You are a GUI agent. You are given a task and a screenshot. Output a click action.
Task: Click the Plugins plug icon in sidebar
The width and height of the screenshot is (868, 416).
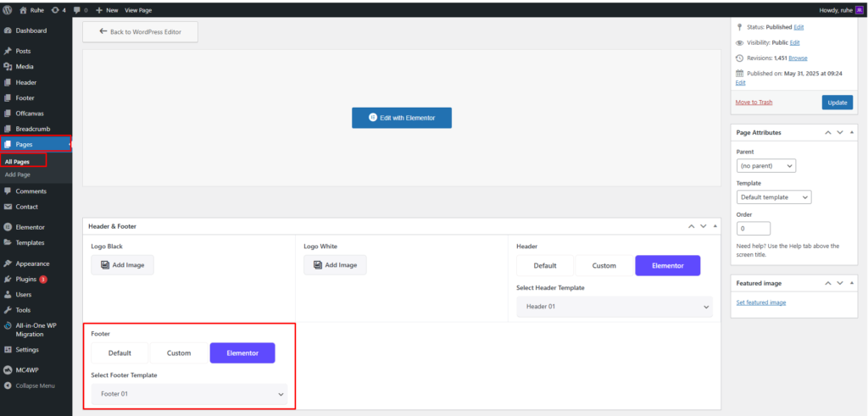pos(8,280)
